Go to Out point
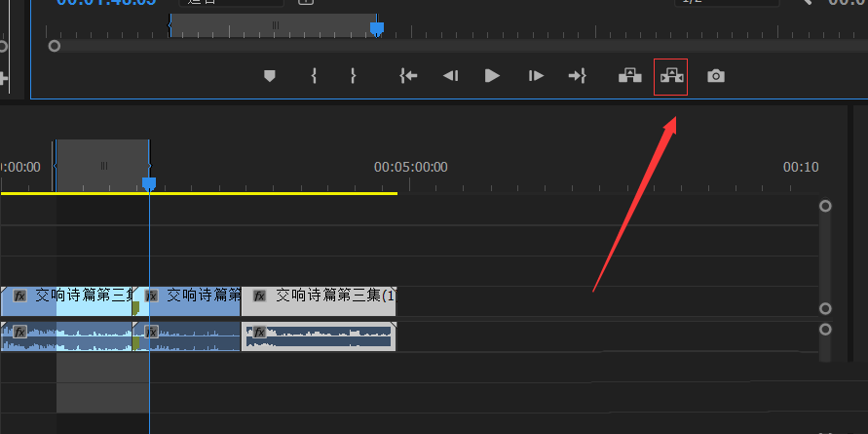 tap(578, 76)
